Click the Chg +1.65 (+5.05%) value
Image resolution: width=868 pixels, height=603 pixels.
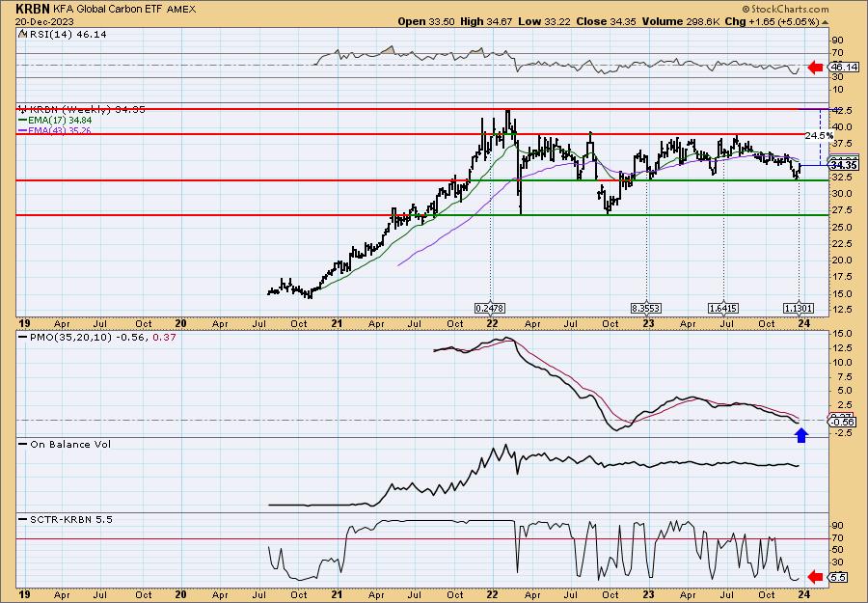(x=772, y=21)
